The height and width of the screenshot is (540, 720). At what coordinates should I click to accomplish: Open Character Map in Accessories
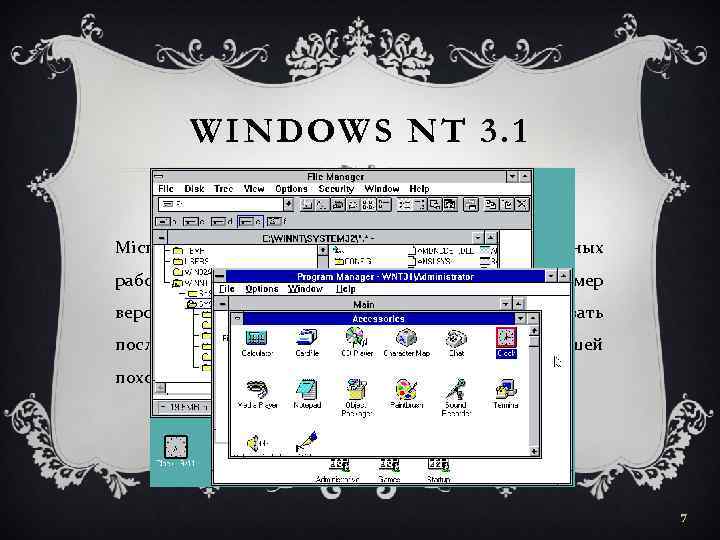pyautogui.click(x=406, y=343)
